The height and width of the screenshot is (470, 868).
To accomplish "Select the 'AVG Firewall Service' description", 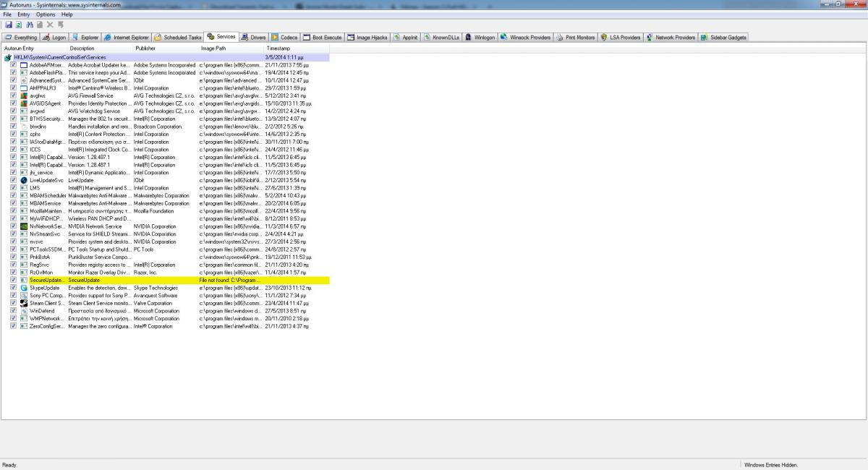I will tap(91, 95).
